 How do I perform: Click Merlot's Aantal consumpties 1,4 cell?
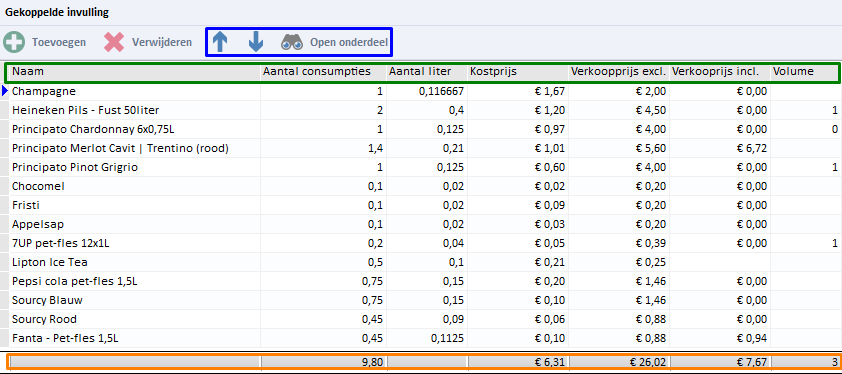tap(323, 148)
